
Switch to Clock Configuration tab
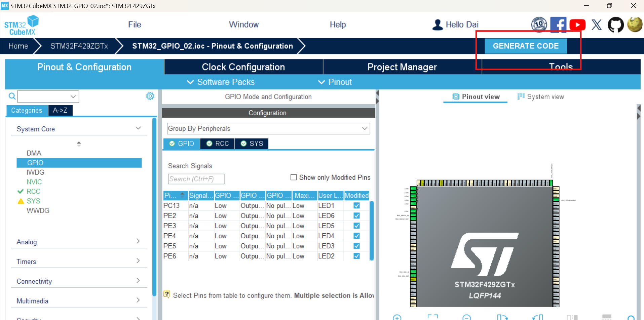(243, 67)
